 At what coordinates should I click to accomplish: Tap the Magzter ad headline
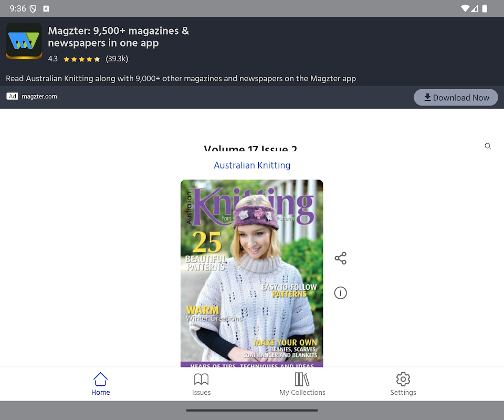coord(119,37)
